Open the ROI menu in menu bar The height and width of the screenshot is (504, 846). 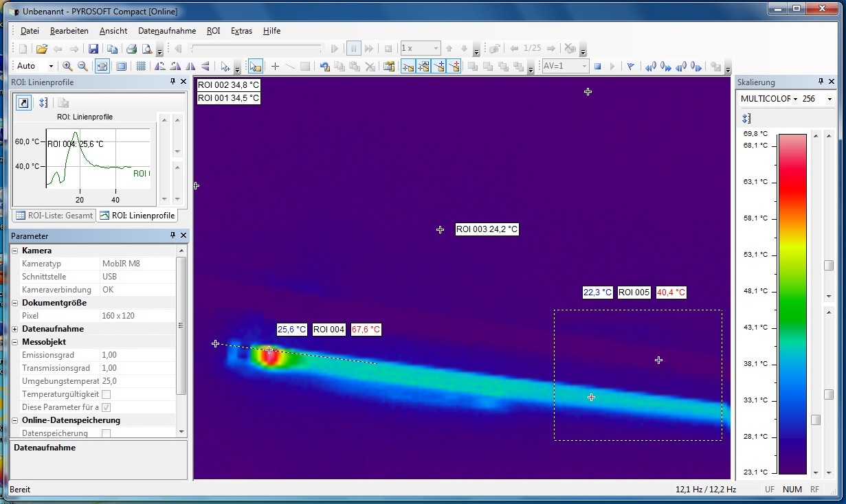(x=213, y=31)
